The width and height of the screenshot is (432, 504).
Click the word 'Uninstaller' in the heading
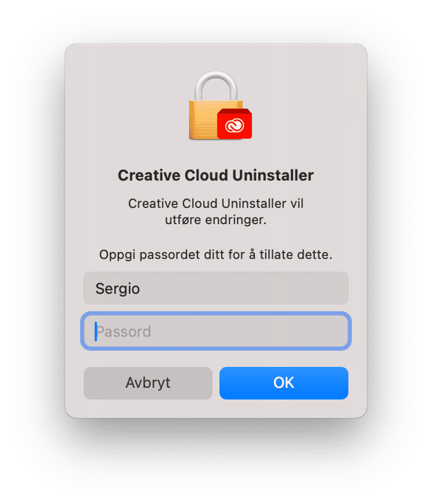273,175
